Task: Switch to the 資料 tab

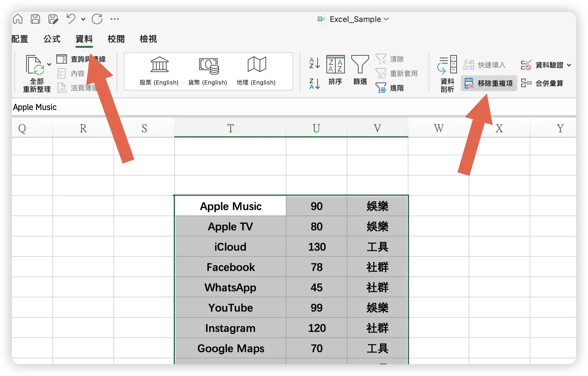Action: pyautogui.click(x=84, y=39)
